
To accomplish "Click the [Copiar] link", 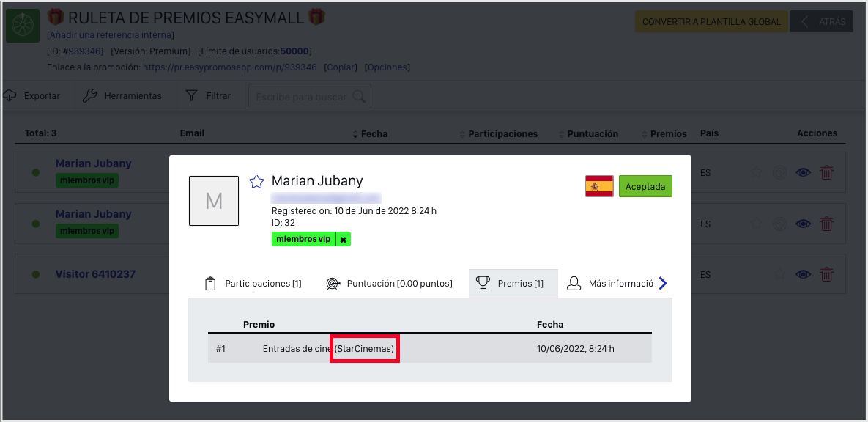I will 341,67.
